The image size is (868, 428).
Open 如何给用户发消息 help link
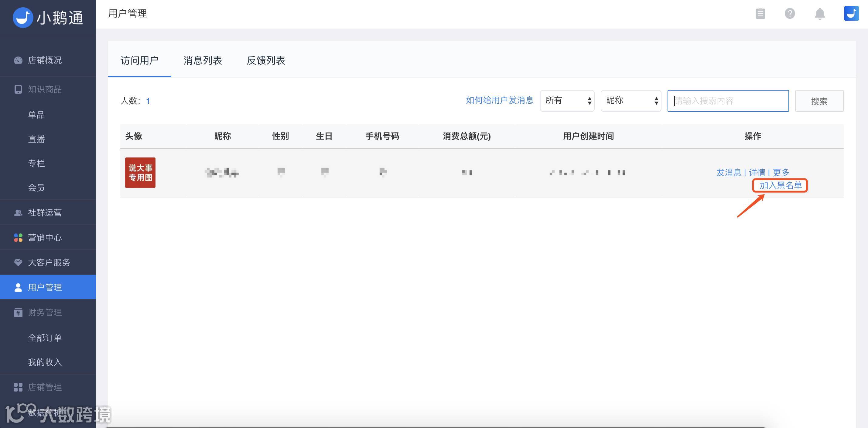[x=499, y=100]
